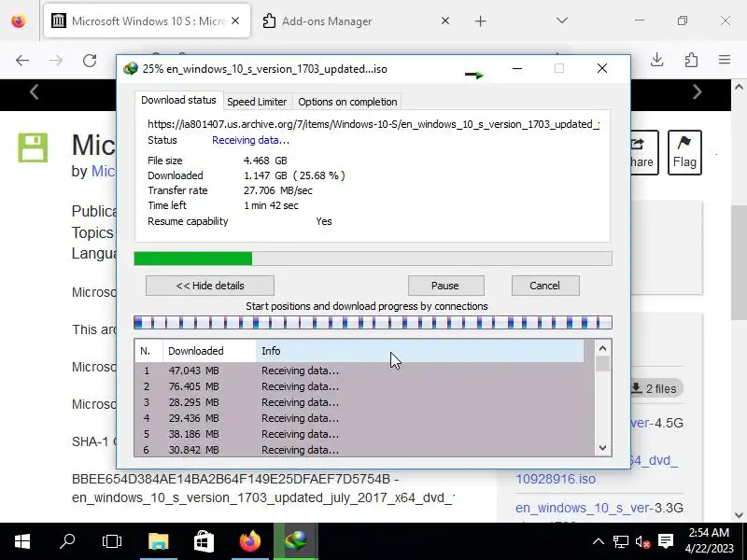
Task: Go forward in Firefox history
Action: pyautogui.click(x=56, y=60)
